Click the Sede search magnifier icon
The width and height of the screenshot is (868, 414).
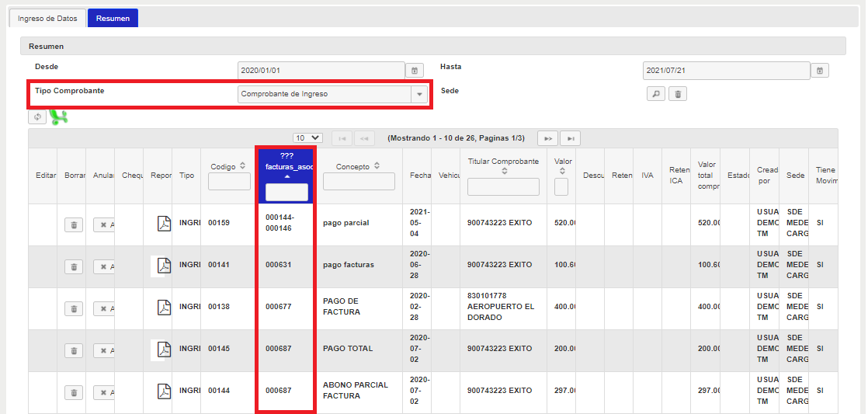(x=655, y=94)
